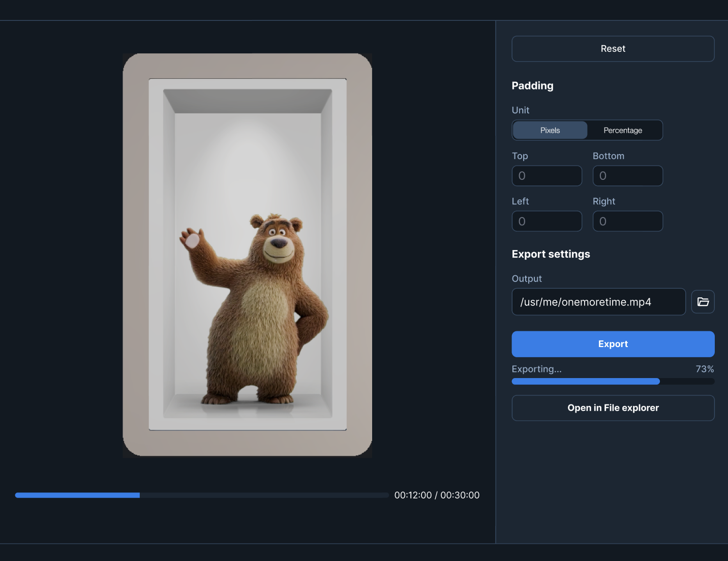Image resolution: width=728 pixels, height=561 pixels.
Task: Open the export in File explorer
Action: point(613,408)
